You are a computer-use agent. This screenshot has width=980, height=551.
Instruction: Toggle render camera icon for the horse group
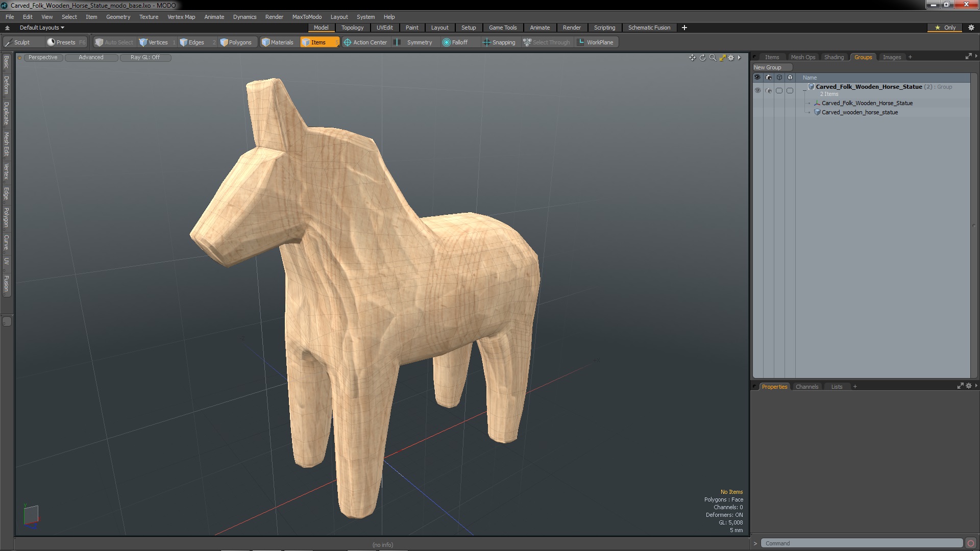[x=769, y=90]
